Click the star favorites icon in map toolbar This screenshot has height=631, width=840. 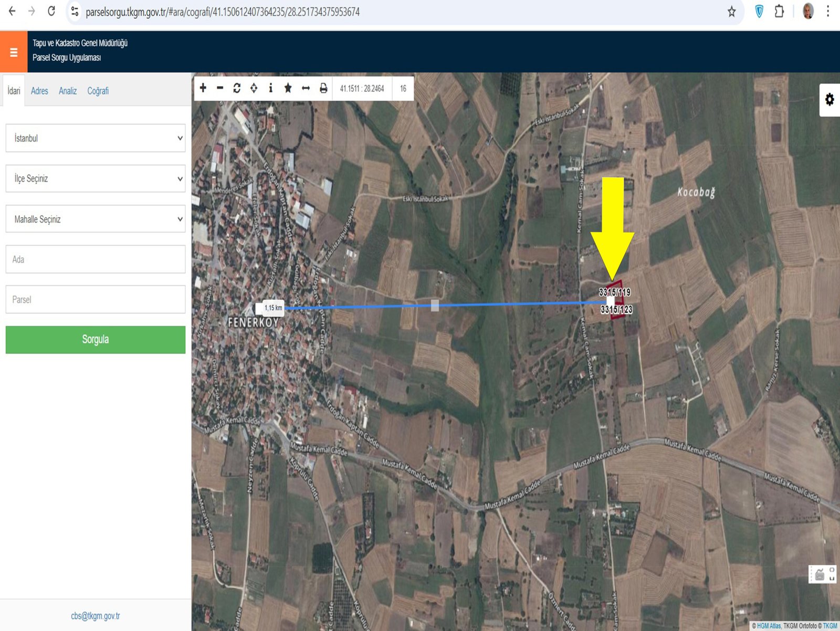pos(288,88)
